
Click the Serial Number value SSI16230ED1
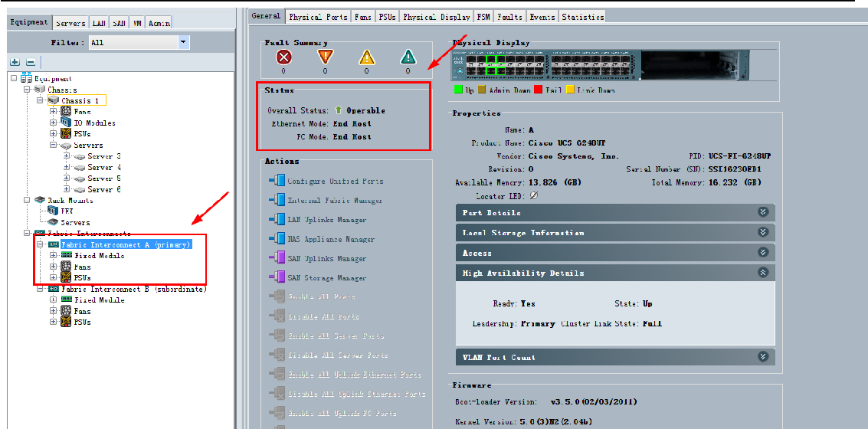[735, 169]
